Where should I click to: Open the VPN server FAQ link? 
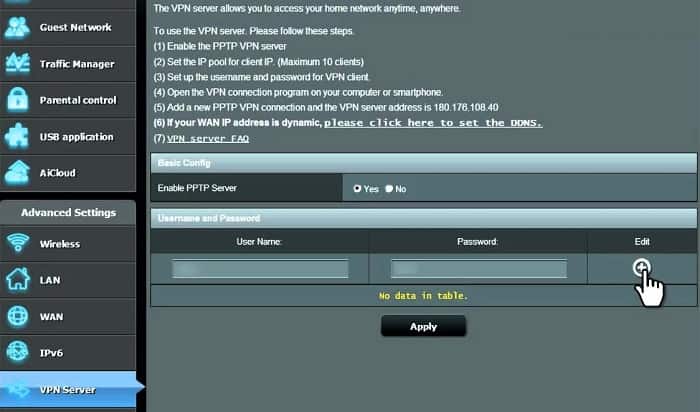(208, 139)
